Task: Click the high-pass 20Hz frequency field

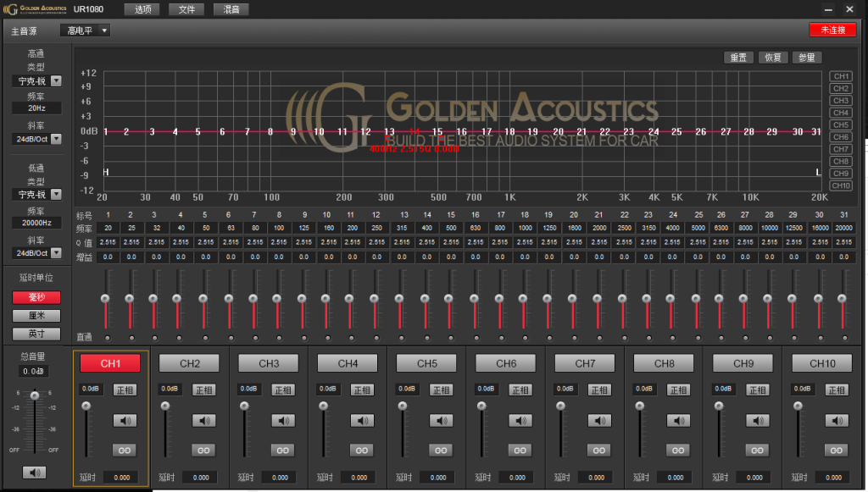Action: click(x=36, y=108)
